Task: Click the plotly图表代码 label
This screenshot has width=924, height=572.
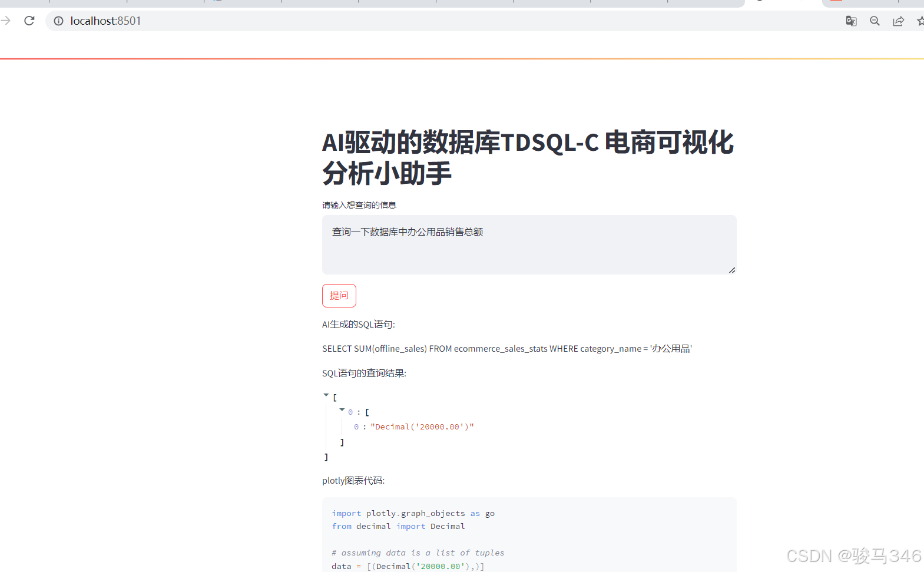Action: click(x=353, y=481)
